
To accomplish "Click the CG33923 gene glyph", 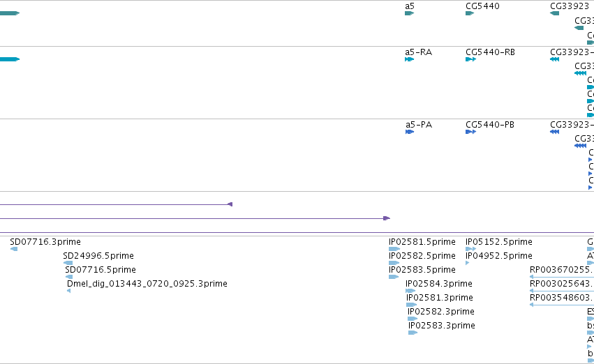I will [555, 13].
